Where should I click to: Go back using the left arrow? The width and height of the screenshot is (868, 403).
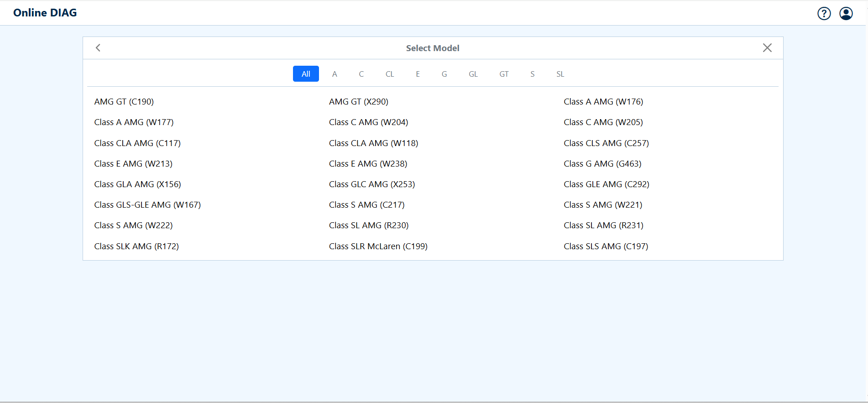click(98, 48)
